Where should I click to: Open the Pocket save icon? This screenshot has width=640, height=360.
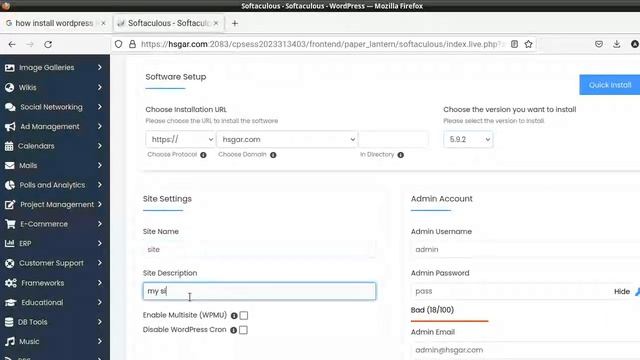[x=598, y=44]
